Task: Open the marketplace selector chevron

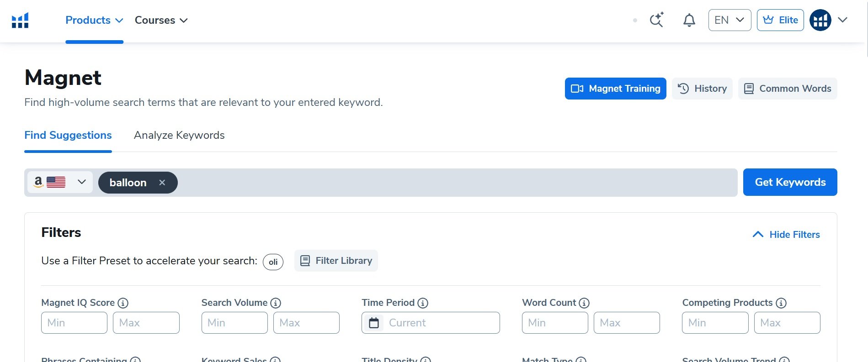Action: pos(82,182)
